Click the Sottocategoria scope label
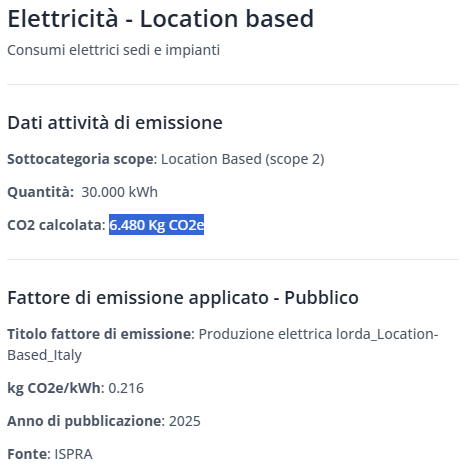 82,159
